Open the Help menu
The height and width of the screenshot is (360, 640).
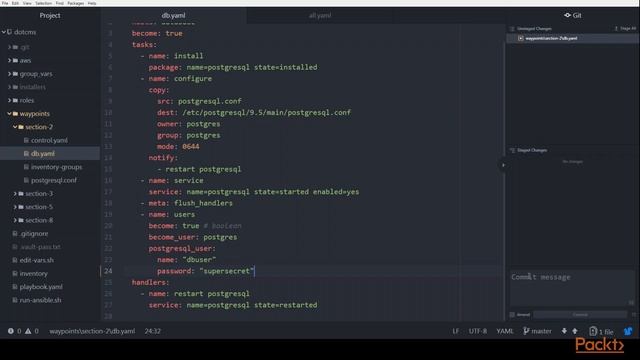(x=92, y=3)
